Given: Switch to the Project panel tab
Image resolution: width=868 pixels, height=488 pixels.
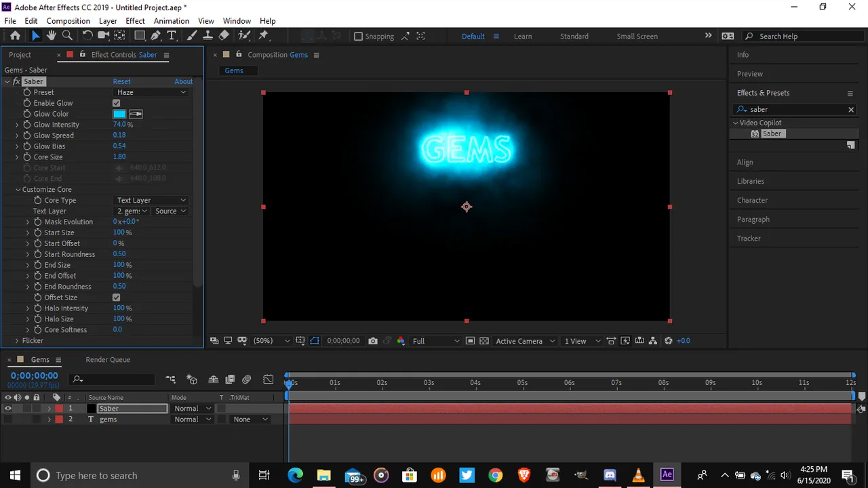Looking at the screenshot, I should pyautogui.click(x=20, y=54).
